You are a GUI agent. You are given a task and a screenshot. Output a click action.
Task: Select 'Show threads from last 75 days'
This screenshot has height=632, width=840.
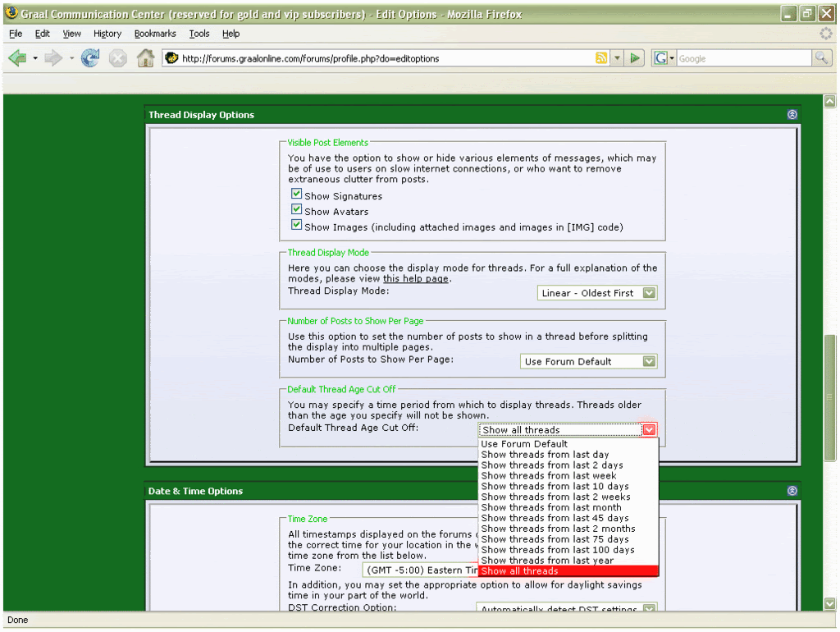click(568, 539)
